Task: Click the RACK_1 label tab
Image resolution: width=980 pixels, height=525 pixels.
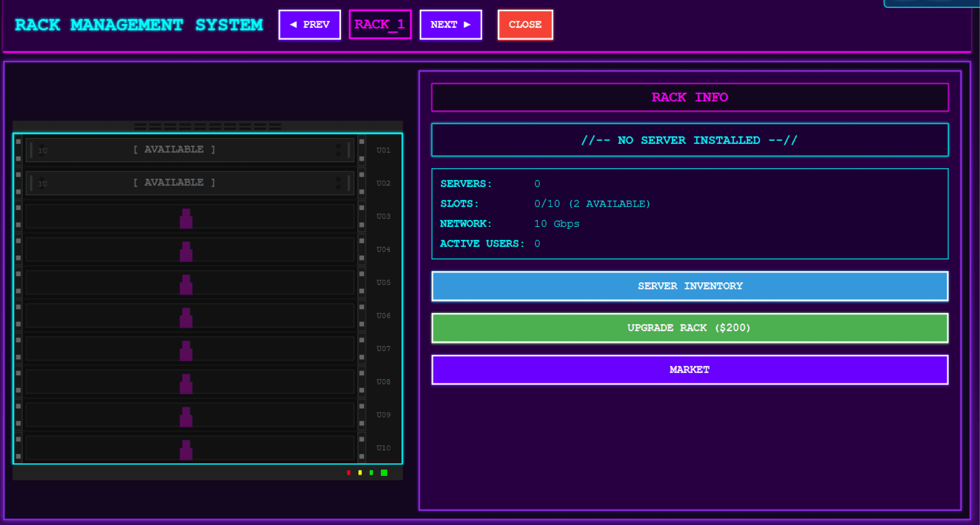Action: coord(380,24)
